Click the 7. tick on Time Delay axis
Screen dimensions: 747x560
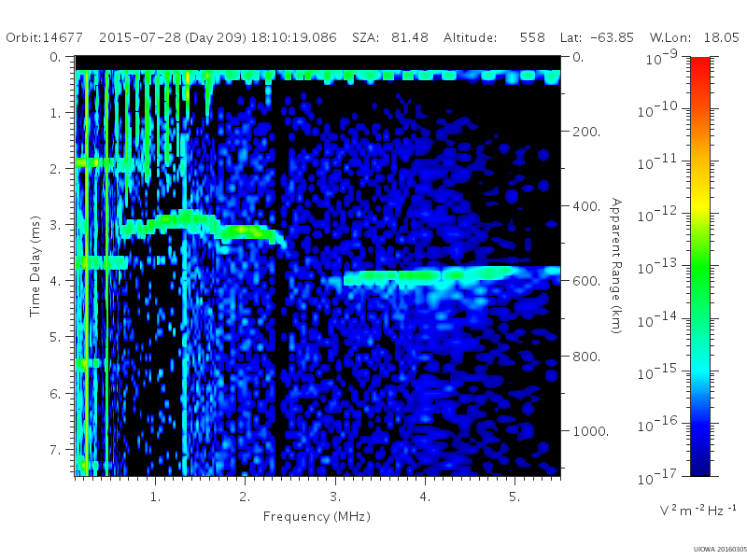56,450
